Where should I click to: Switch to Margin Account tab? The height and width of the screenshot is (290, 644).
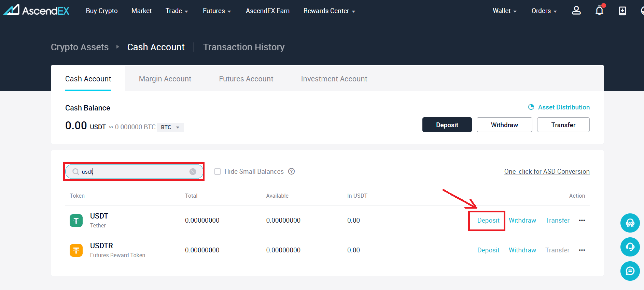coord(165,79)
